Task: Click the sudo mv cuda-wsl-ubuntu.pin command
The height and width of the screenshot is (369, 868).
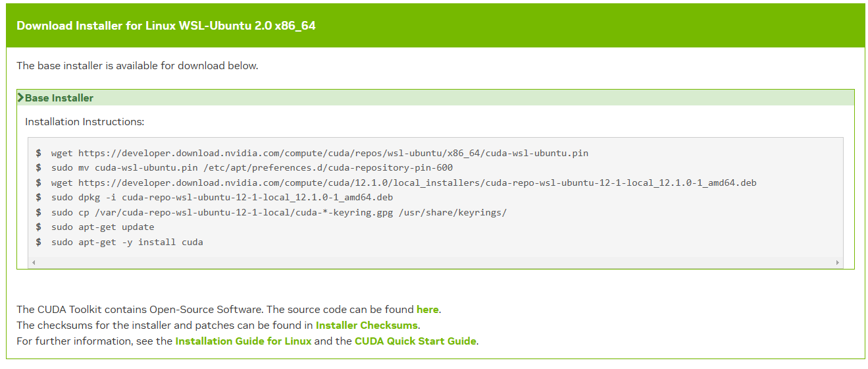Action: point(252,167)
